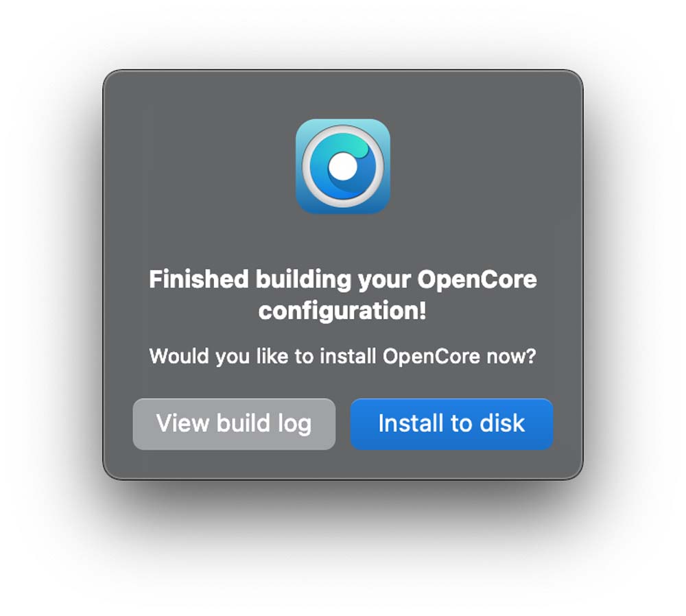Screen dimensions: 686x616
Task: Install OpenCore using Install to disk
Action: tap(451, 424)
